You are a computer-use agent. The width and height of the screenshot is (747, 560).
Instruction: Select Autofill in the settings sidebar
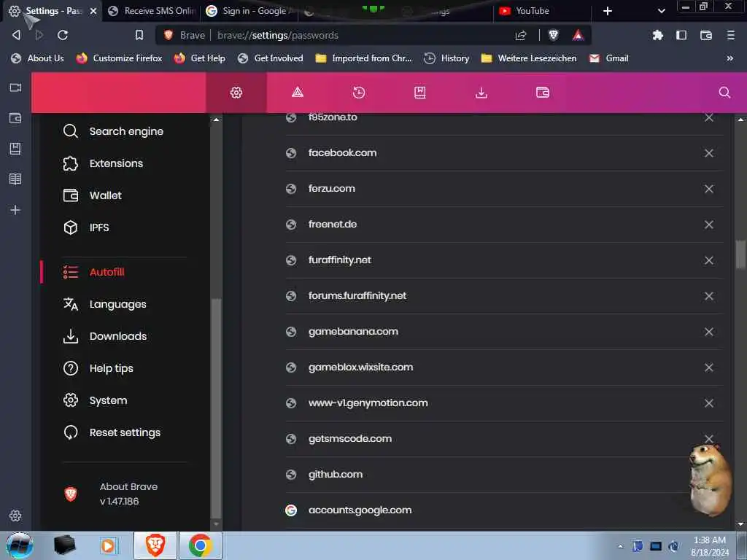(94, 272)
